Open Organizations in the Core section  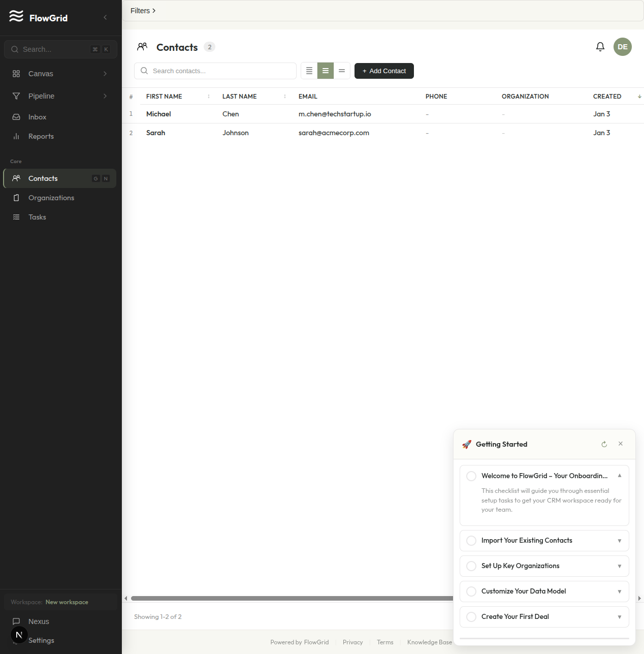point(51,198)
